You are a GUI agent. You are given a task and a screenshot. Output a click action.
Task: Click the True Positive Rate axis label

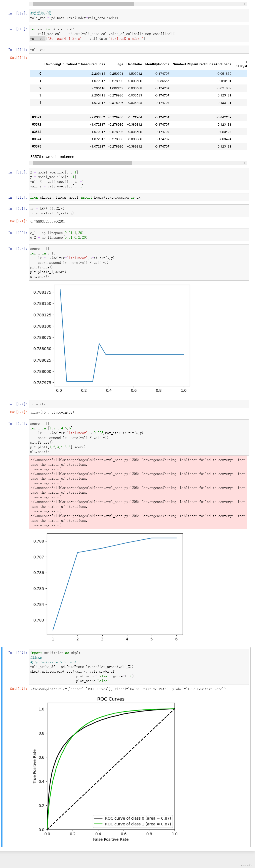tap(34, 766)
